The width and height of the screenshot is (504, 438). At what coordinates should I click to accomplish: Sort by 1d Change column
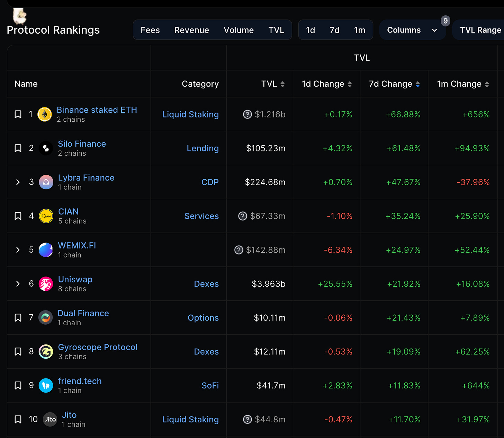(x=350, y=84)
